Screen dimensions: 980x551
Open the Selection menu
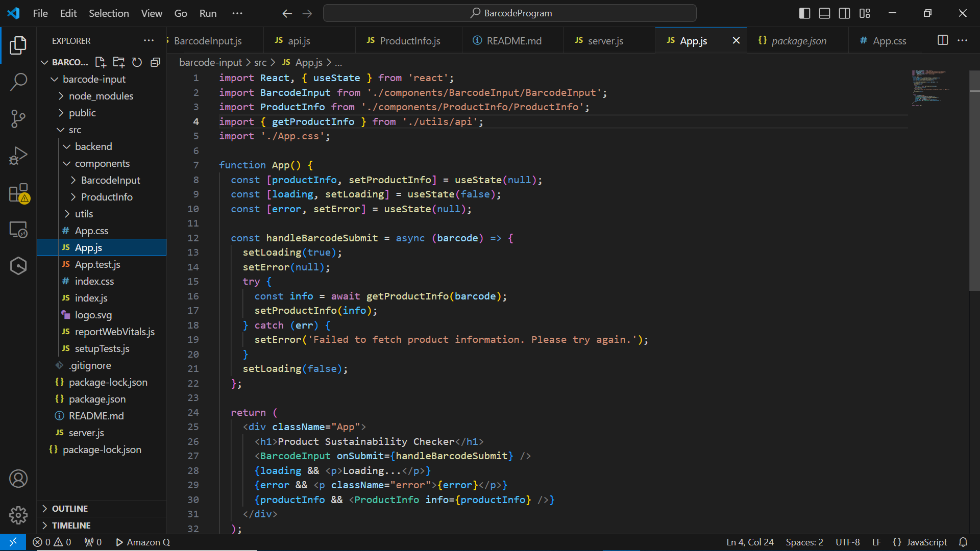109,13
